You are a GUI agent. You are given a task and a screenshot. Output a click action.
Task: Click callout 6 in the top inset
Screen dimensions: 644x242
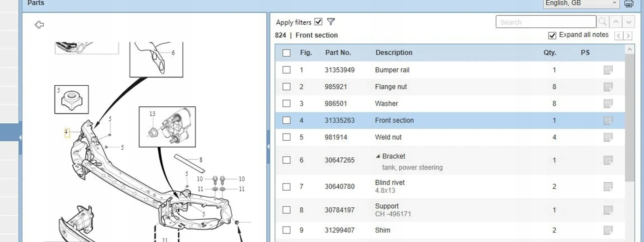click(x=173, y=53)
